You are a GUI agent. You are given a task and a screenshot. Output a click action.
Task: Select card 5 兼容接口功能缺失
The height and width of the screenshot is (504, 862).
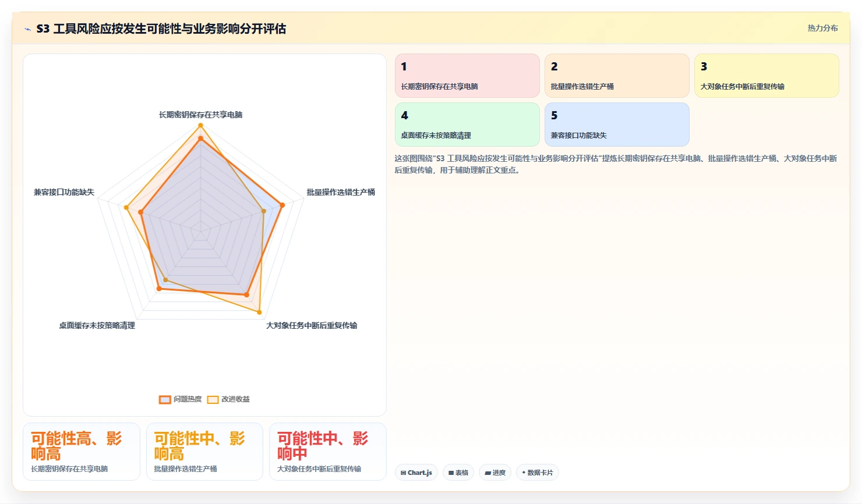pyautogui.click(x=617, y=125)
